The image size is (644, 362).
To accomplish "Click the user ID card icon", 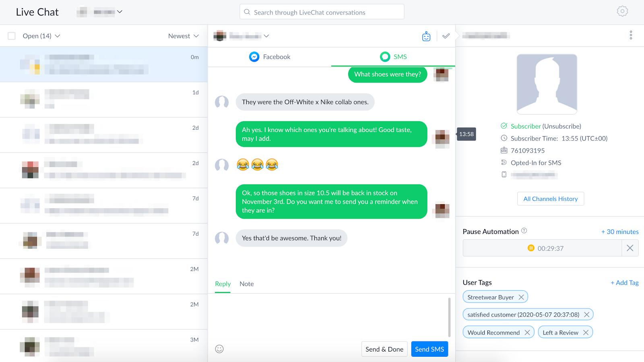I will (x=504, y=150).
